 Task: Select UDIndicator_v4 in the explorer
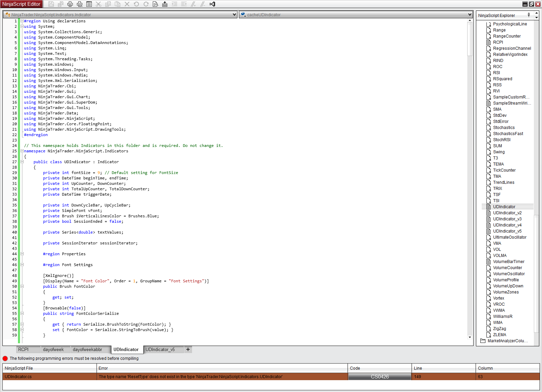[x=507, y=225]
